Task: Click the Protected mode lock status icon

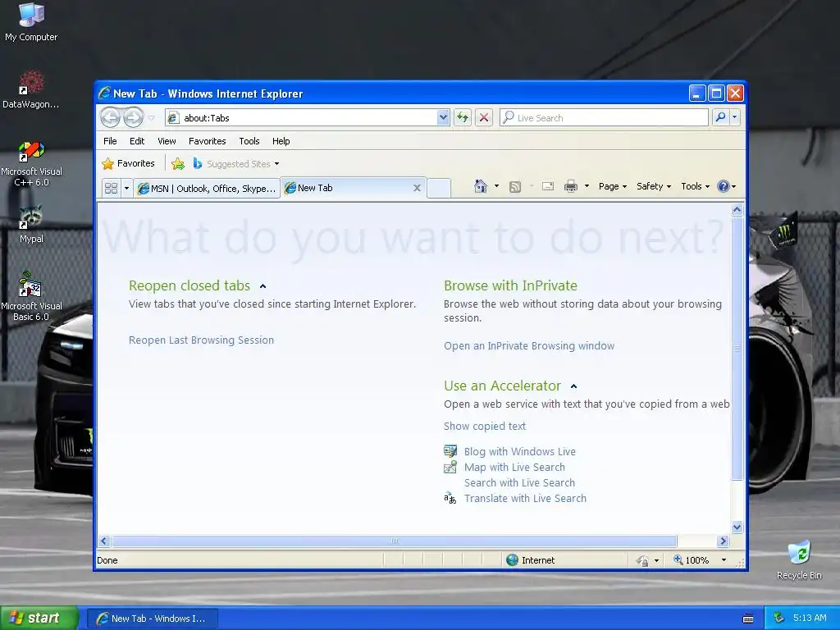Action: click(641, 561)
